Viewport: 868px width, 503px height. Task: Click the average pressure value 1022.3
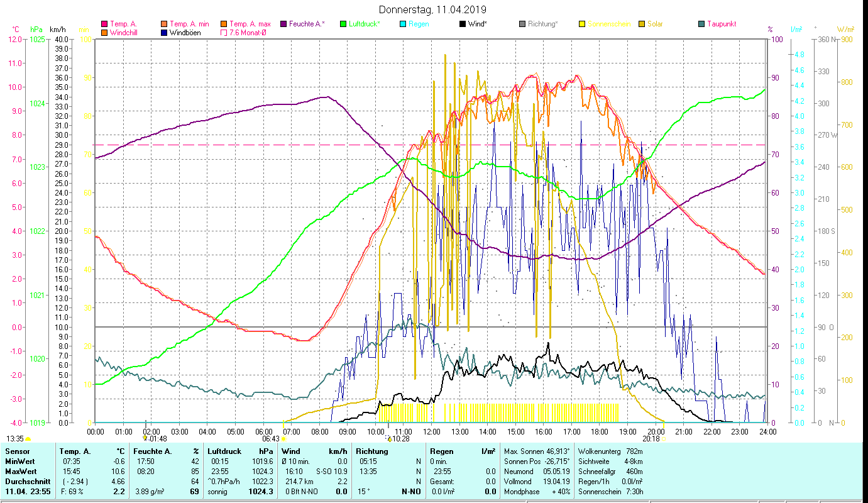(x=261, y=481)
